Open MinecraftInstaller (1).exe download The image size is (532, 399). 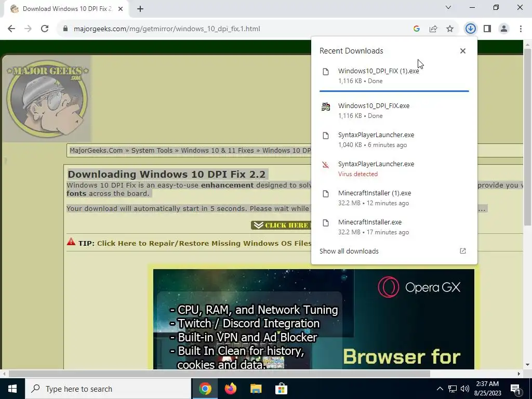[394, 198]
